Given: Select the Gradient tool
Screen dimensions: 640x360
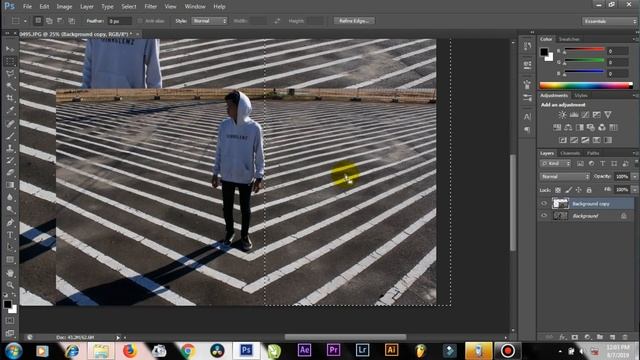Looking at the screenshot, I should [x=10, y=185].
